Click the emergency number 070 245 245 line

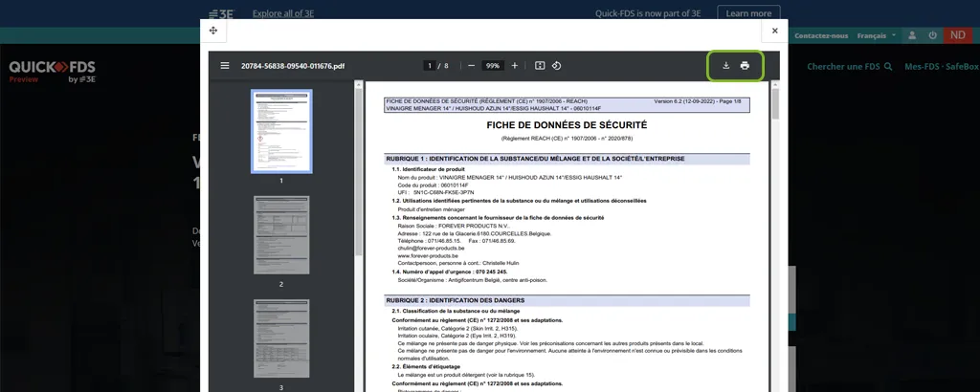(450, 272)
